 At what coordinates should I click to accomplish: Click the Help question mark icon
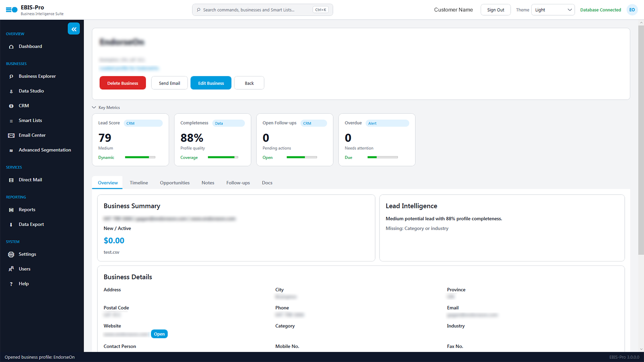point(11,284)
